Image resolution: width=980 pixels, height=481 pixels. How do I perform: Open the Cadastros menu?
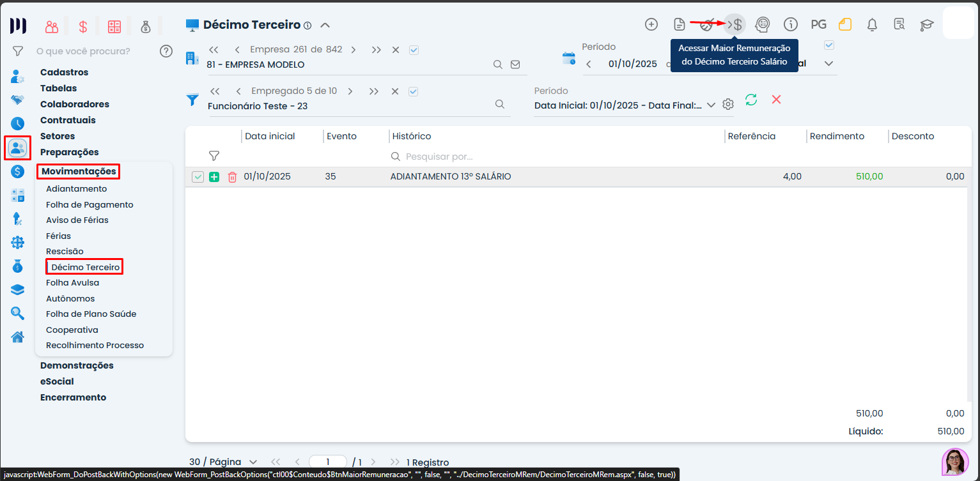[x=64, y=72]
